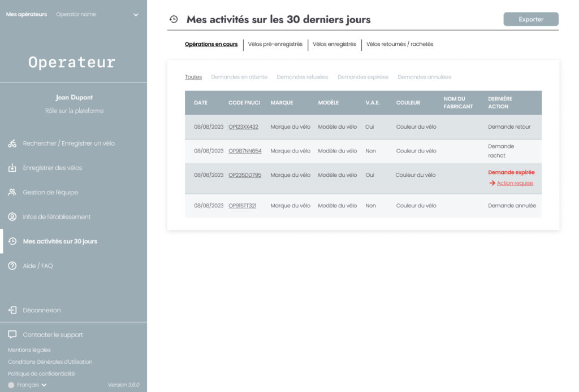Screen dimensions: 579x392
Task: Click Rôle sur la plateforme text
Action: (x=74, y=111)
